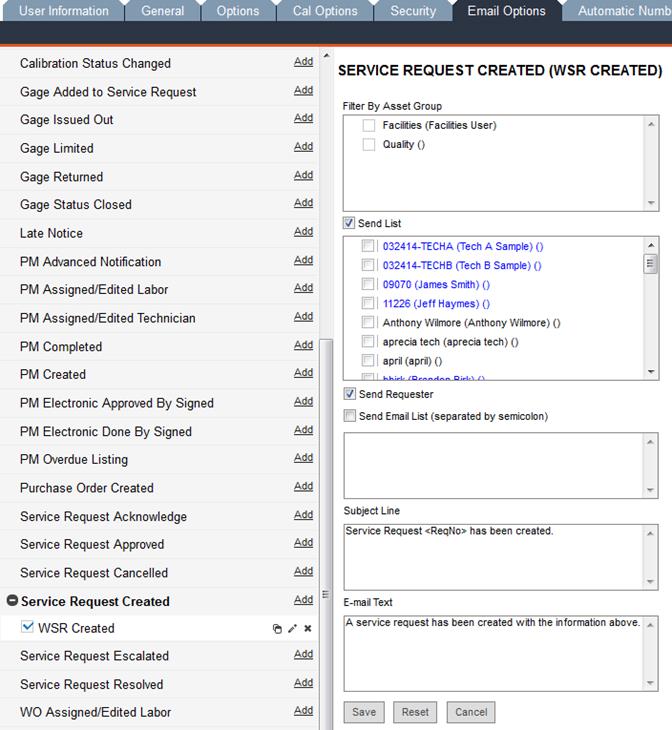Image resolution: width=672 pixels, height=730 pixels.
Task: Click the Asset Group list scroll down arrow
Action: click(x=651, y=203)
